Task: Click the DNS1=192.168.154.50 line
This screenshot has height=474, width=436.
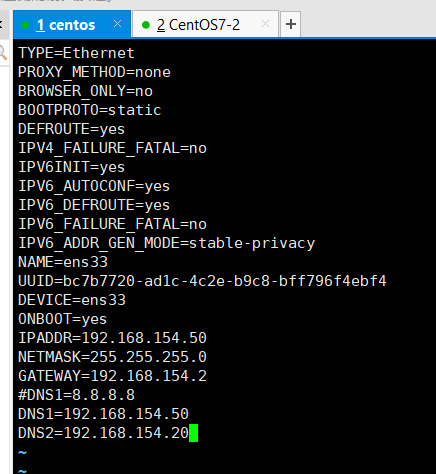Action: tap(103, 414)
